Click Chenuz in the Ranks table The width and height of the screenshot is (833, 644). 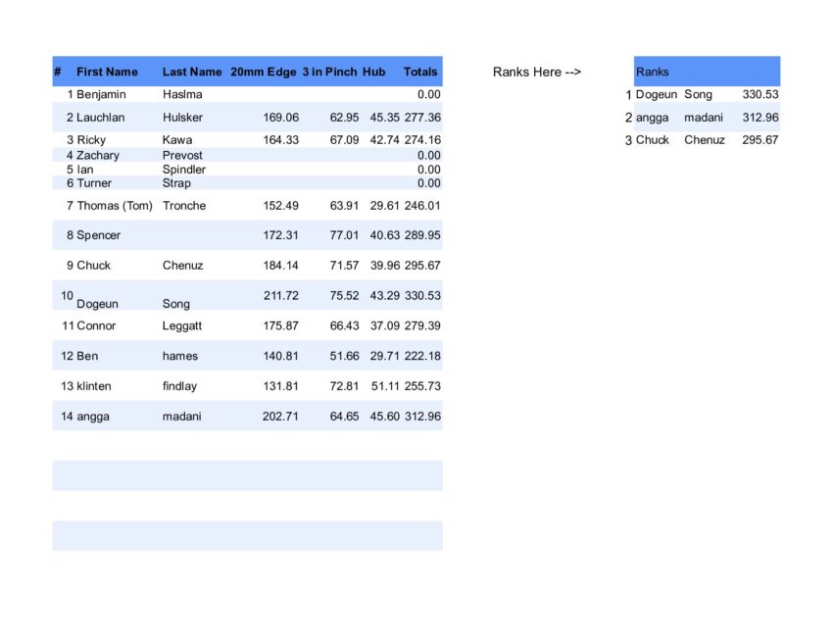(705, 140)
